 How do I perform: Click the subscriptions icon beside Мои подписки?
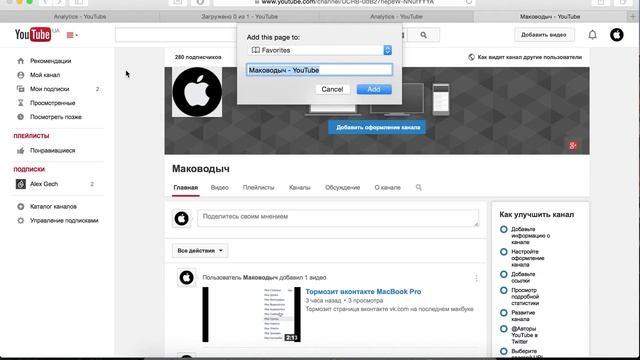tap(21, 89)
